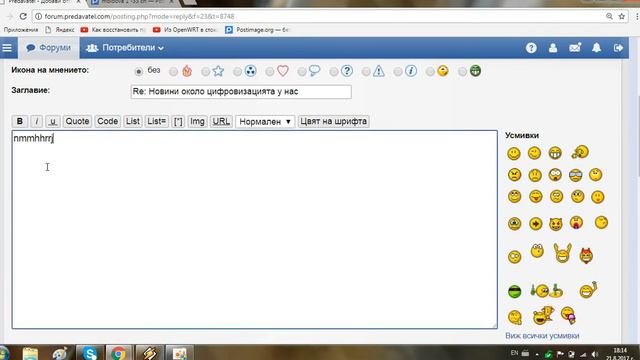The width and height of the screenshot is (640, 360).
Task: Insert the big grin teeth smiley
Action: (x=555, y=153)
